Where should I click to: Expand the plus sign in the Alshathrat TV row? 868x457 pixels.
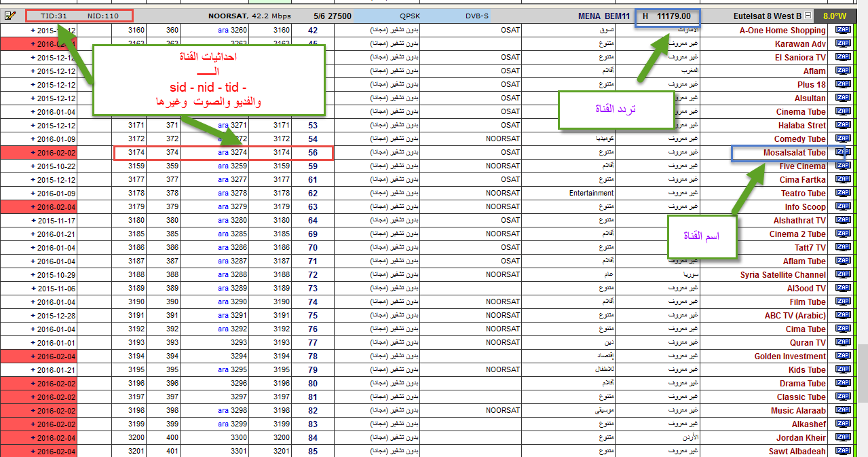click(33, 221)
